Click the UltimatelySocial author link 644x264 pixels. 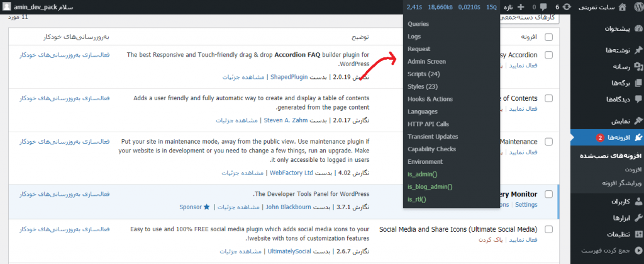[289, 251]
